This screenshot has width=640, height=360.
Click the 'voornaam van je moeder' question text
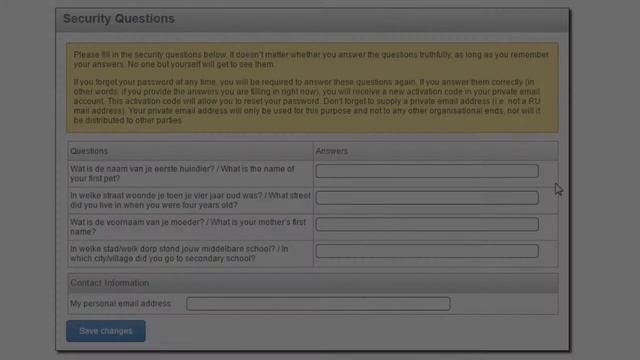(188, 227)
